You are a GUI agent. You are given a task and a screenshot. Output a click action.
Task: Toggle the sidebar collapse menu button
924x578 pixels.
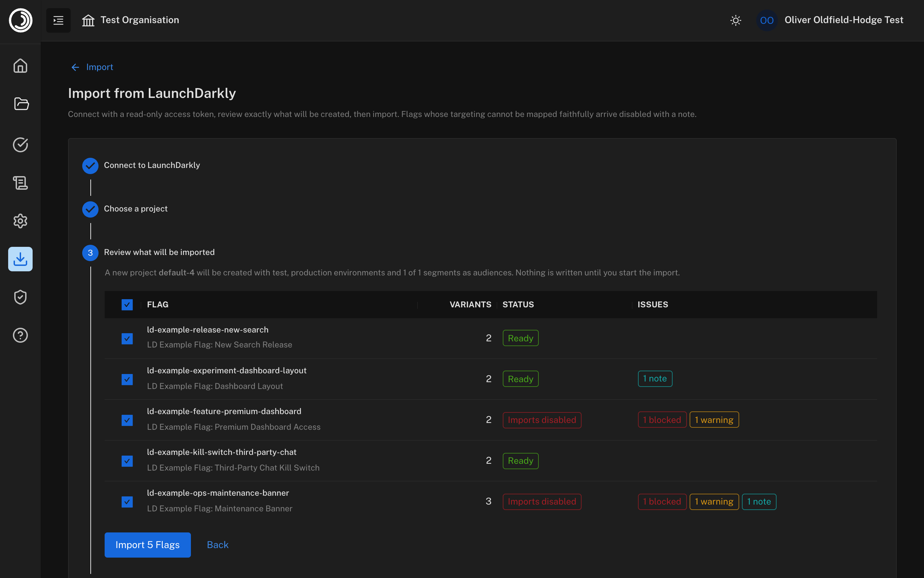click(x=58, y=20)
